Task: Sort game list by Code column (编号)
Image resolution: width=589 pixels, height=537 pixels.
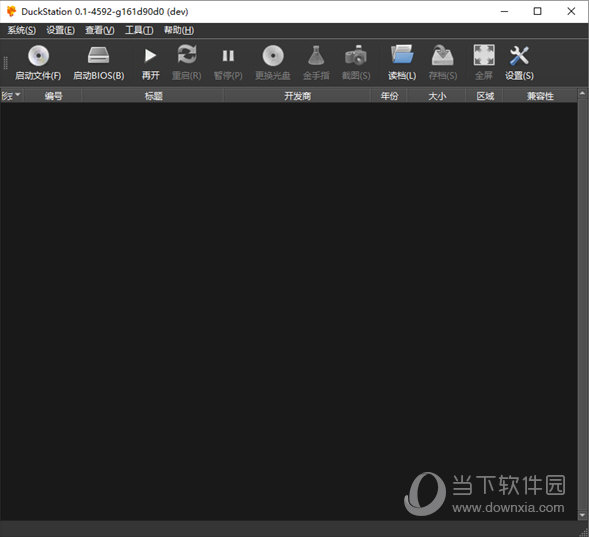Action: (x=53, y=96)
